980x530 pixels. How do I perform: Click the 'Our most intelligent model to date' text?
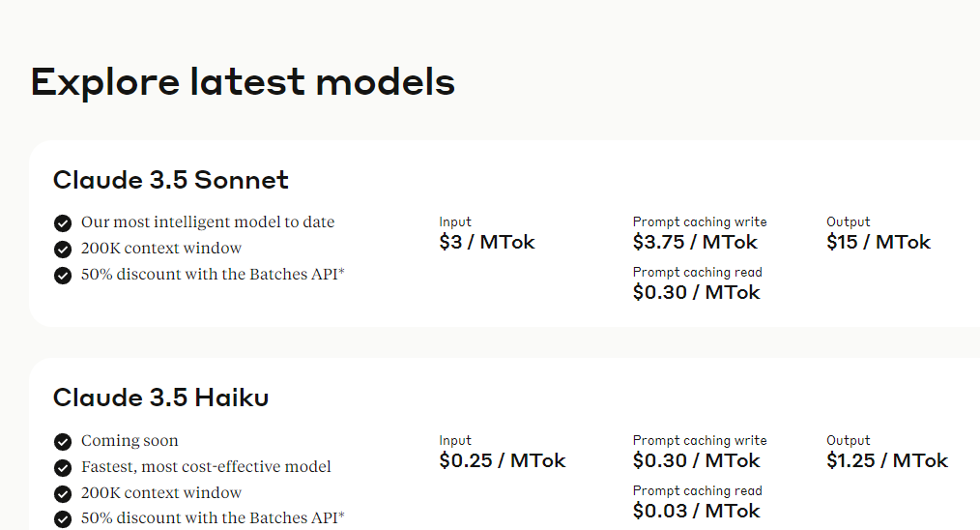tap(208, 222)
